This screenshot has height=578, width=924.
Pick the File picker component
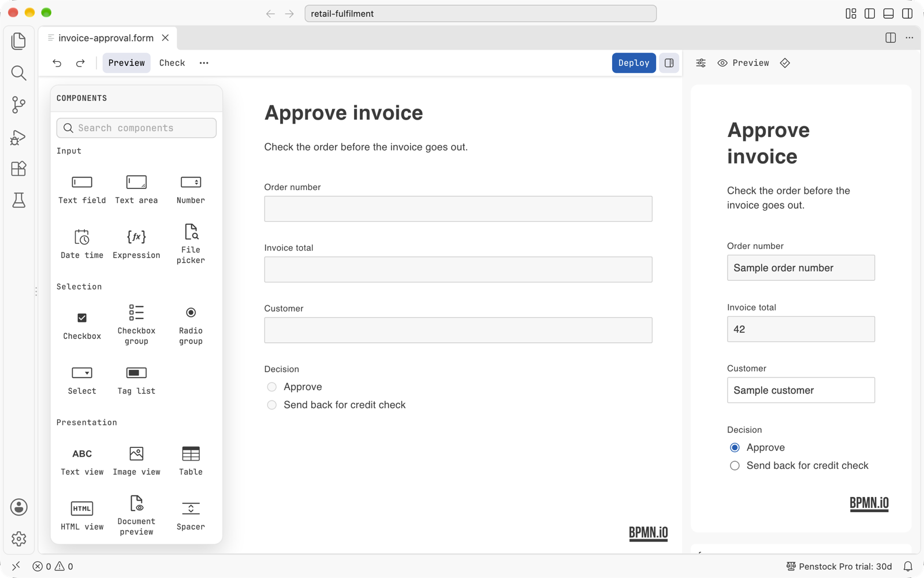[x=191, y=244]
